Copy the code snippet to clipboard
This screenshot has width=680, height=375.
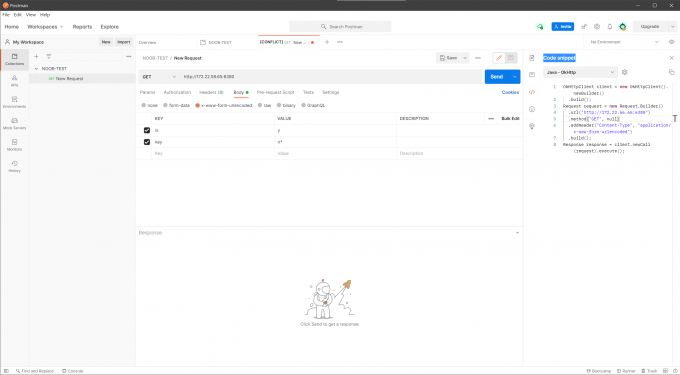[x=671, y=72]
